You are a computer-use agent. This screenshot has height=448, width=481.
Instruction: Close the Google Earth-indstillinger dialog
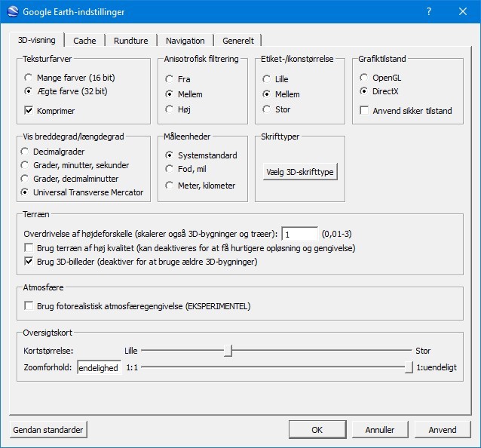[463, 11]
